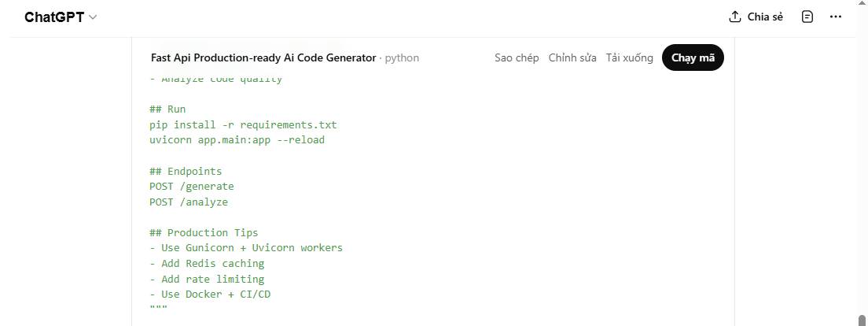The width and height of the screenshot is (868, 326).
Task: Click the ## Endpoints heading line
Action: pos(186,171)
